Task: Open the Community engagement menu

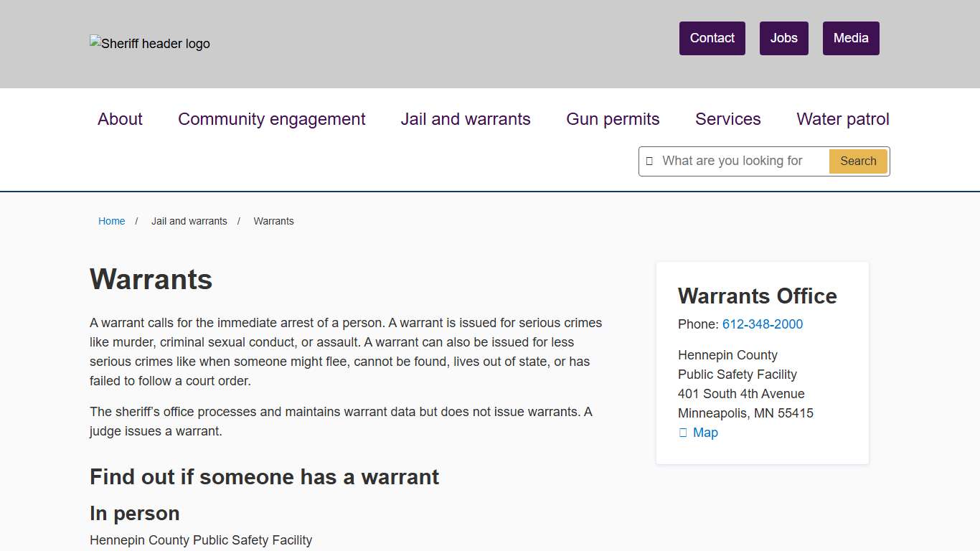Action: pyautogui.click(x=272, y=119)
